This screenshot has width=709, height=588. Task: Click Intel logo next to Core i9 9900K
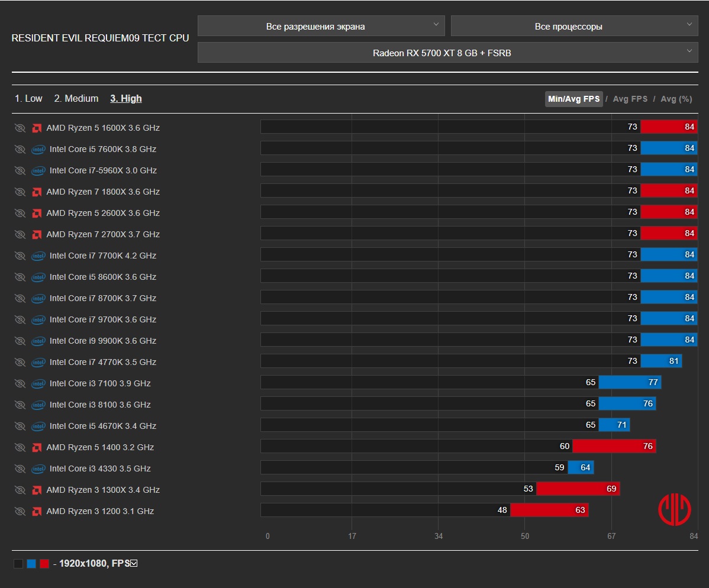pyautogui.click(x=38, y=341)
